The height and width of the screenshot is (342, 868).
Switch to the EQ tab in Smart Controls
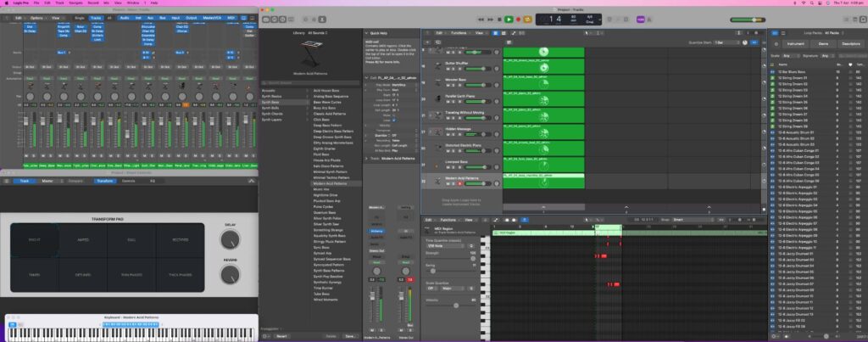point(153,182)
